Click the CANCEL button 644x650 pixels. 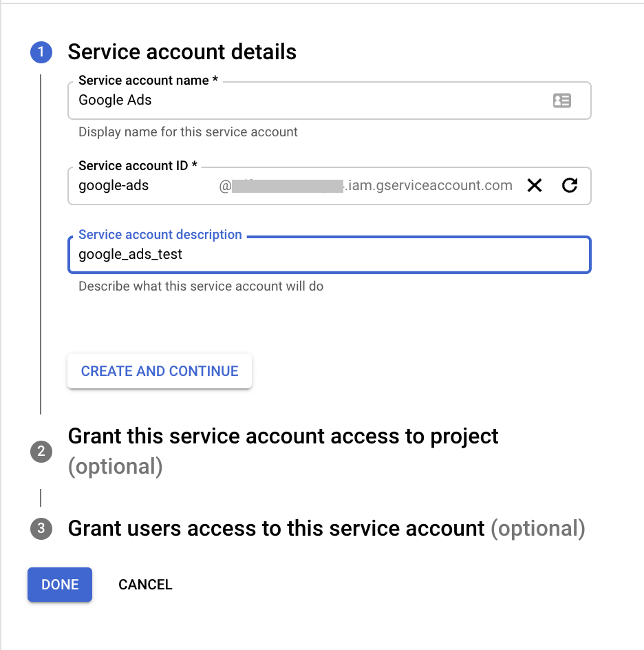pyautogui.click(x=145, y=585)
